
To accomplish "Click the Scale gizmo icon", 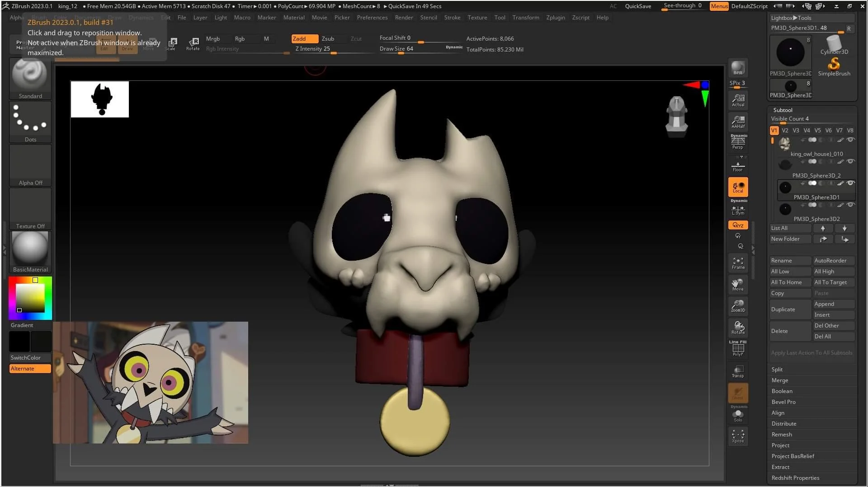I will [172, 43].
